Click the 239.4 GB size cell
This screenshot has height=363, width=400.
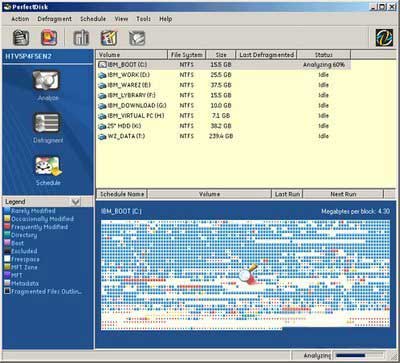coord(221,136)
